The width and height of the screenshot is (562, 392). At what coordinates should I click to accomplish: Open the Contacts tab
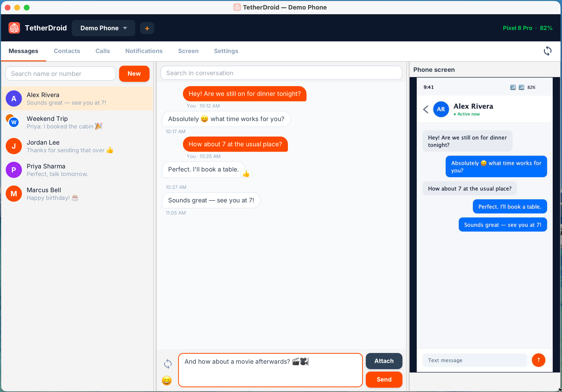[67, 51]
